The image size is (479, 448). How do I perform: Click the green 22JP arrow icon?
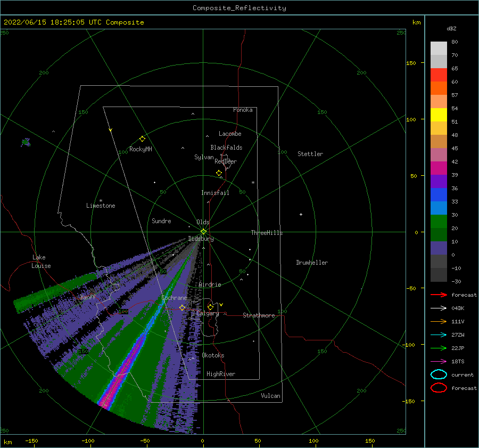pos(439,348)
